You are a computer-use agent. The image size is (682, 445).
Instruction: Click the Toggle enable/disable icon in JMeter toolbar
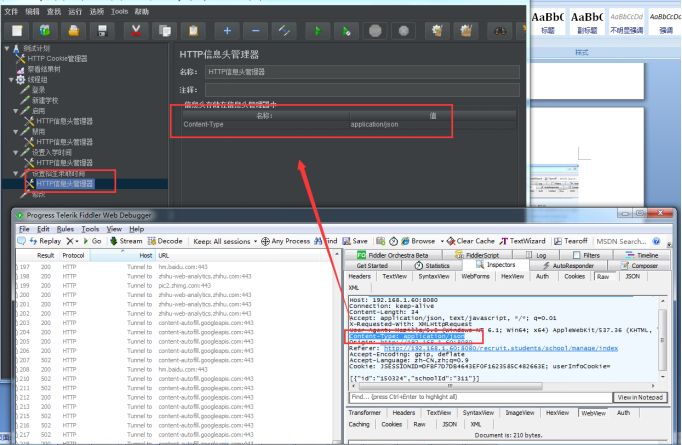pyautogui.click(x=284, y=31)
